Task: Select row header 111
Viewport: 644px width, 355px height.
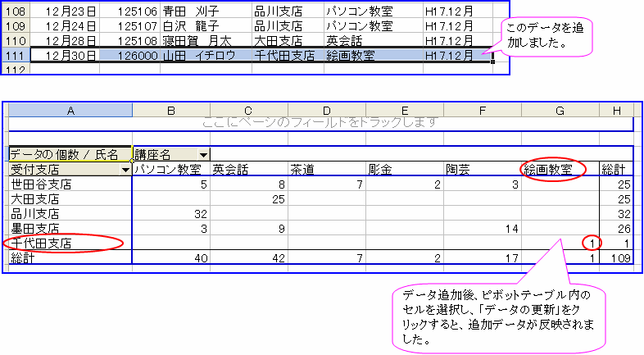Action: (16, 56)
